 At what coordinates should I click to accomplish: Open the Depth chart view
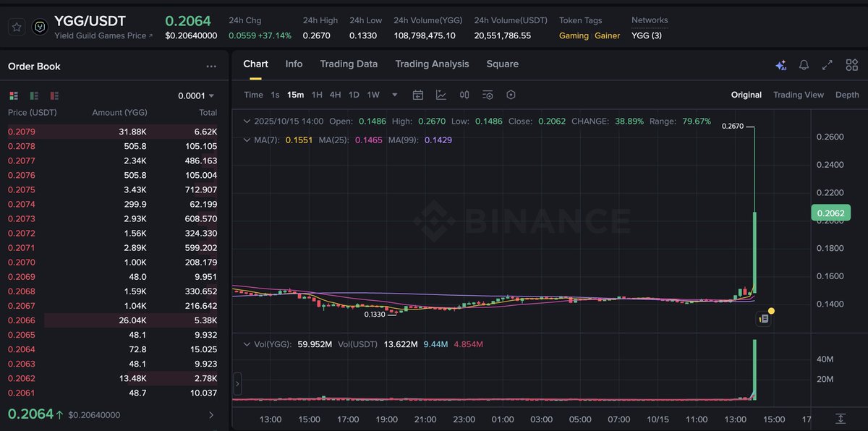pyautogui.click(x=847, y=94)
